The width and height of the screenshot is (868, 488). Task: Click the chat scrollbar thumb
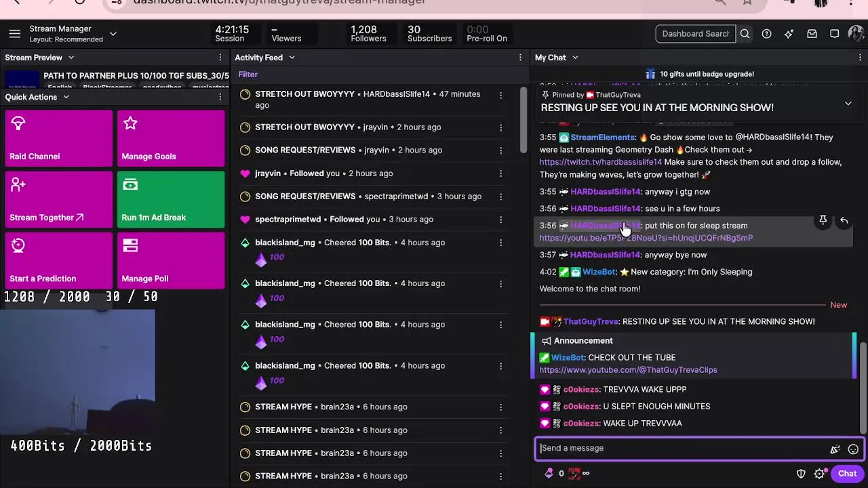[x=863, y=386]
